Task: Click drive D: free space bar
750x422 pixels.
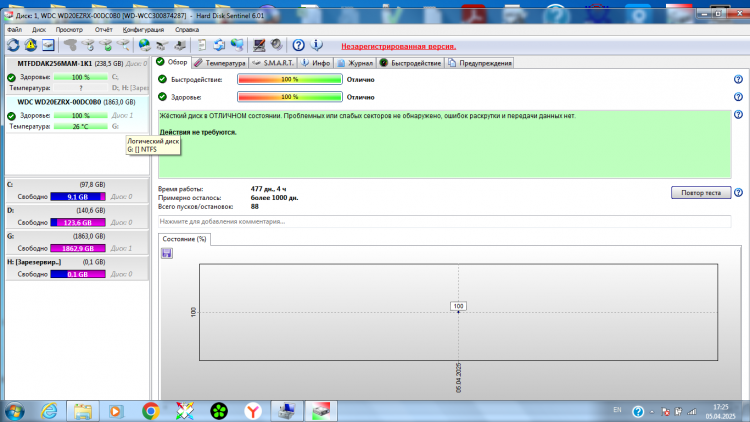Action: click(78, 222)
